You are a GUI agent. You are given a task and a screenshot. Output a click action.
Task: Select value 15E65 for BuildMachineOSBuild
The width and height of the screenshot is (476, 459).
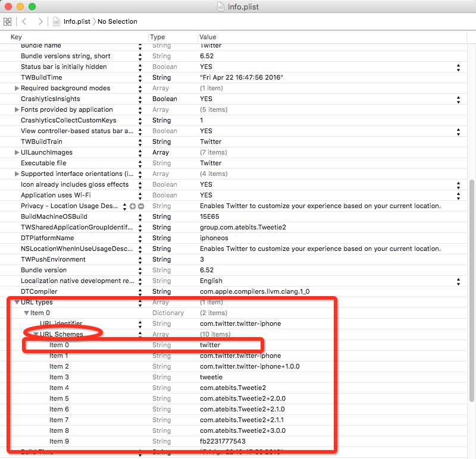(x=209, y=216)
